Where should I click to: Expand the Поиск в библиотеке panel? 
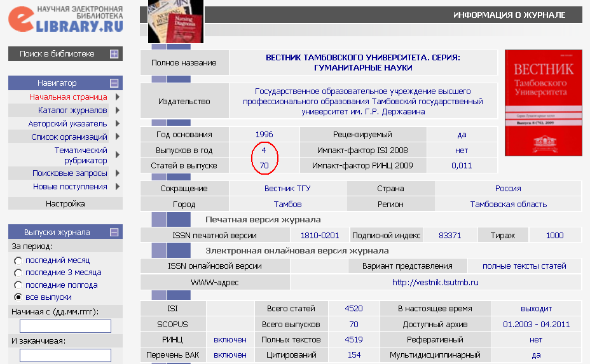click(114, 54)
